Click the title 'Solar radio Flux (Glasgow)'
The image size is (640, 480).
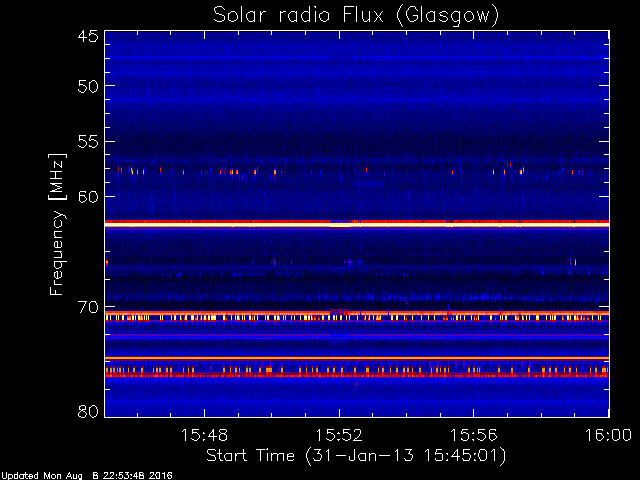click(356, 16)
